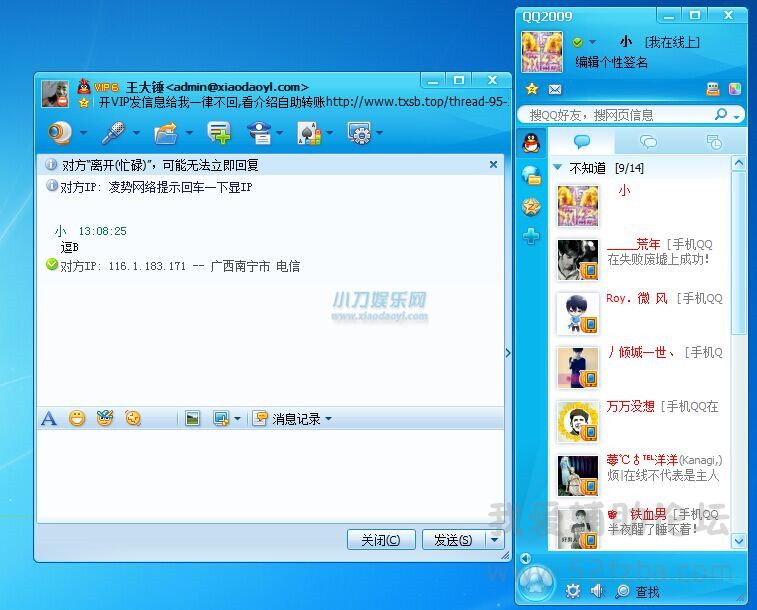The width and height of the screenshot is (757, 610).
Task: Select contact 倾城一世 in friend list
Action: [640, 367]
